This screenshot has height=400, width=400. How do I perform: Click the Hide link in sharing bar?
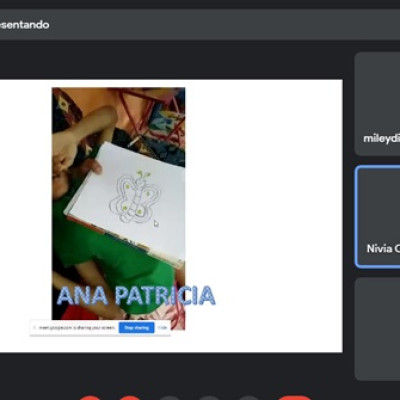tap(163, 328)
